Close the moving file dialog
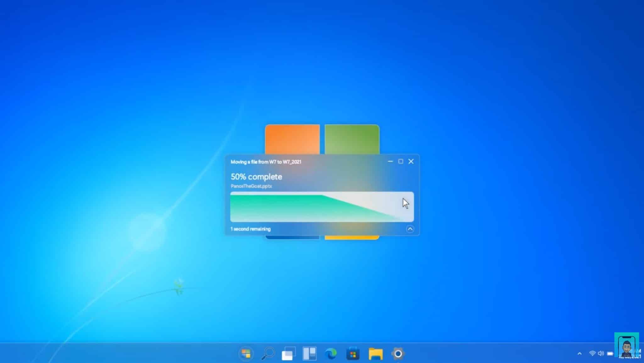This screenshot has width=644, height=363. (411, 161)
